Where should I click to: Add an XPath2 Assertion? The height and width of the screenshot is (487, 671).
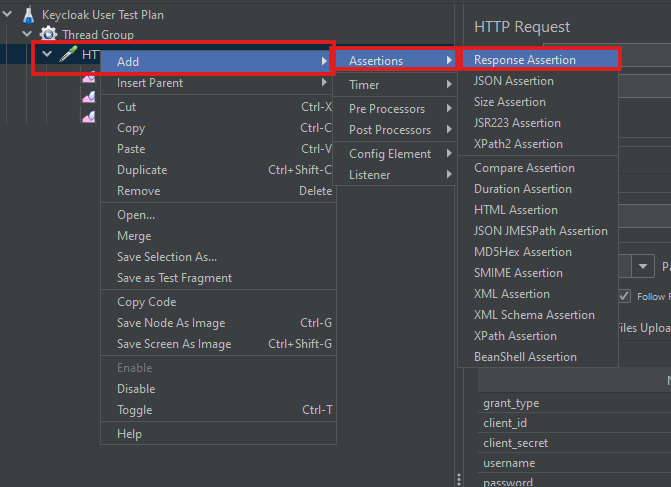point(538,143)
